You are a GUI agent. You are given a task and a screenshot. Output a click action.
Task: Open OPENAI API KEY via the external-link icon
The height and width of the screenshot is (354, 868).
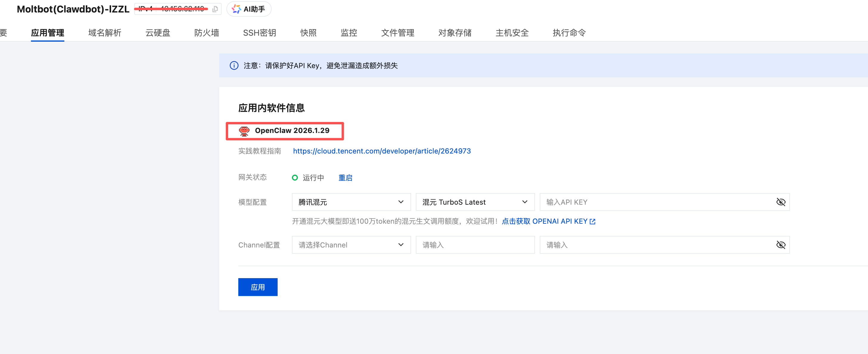click(593, 221)
